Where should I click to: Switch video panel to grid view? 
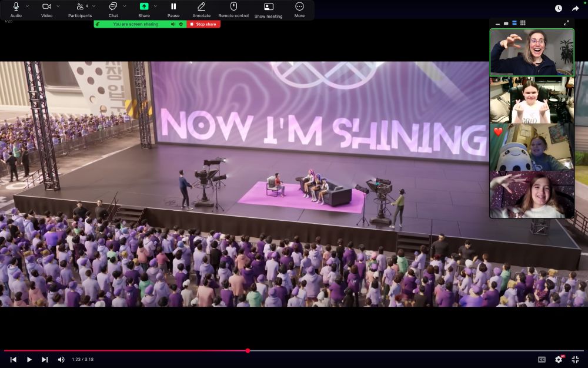[523, 23]
